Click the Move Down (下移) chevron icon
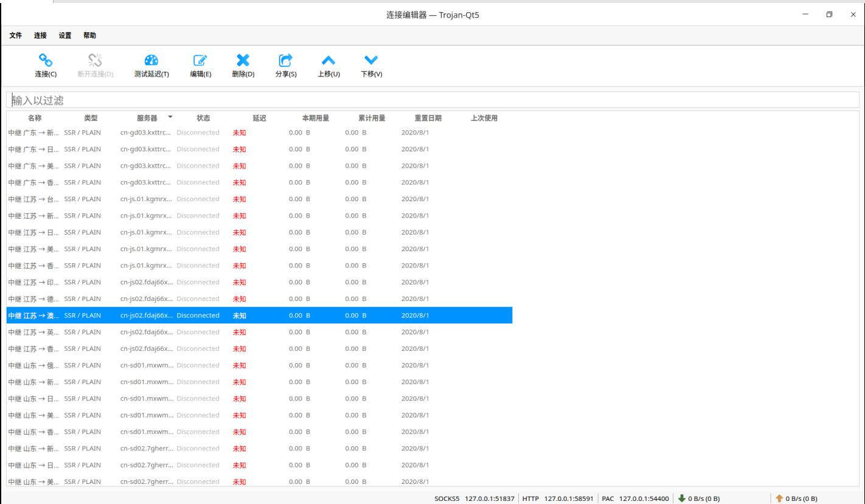Viewport: 865px width, 504px height. point(371,60)
